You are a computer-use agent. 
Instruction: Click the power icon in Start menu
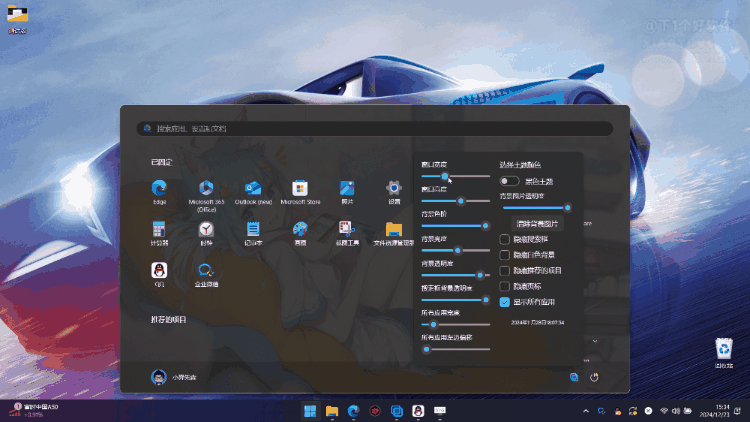(x=594, y=377)
